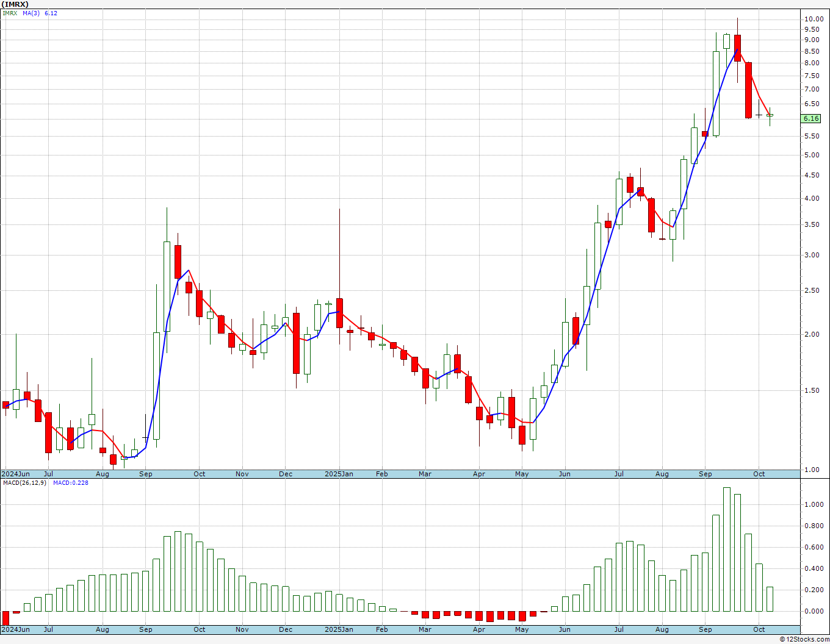Click the 8.50 price axis label
Viewport: 830px width, 644px height.
[812, 51]
